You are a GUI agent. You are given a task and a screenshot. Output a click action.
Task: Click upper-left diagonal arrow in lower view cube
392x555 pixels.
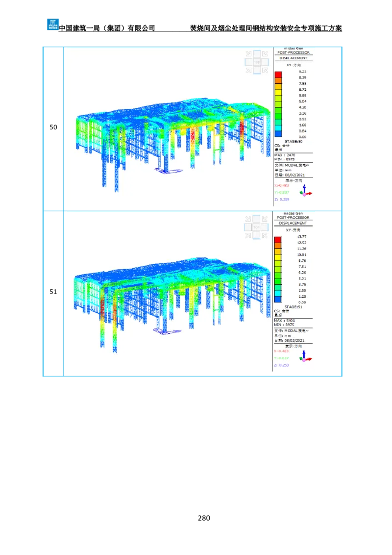click(248, 219)
